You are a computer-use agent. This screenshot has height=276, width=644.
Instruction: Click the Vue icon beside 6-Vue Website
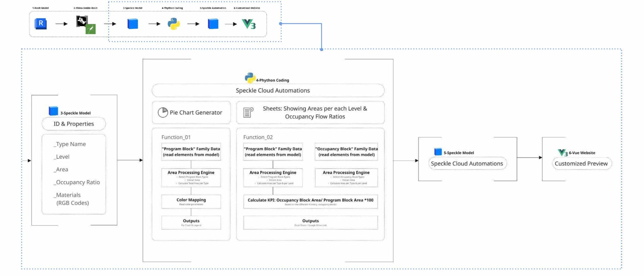pos(562,152)
